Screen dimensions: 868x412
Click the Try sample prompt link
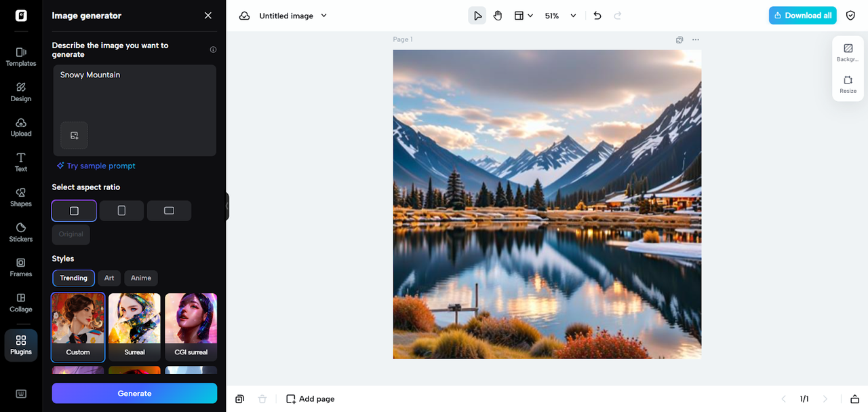point(96,166)
